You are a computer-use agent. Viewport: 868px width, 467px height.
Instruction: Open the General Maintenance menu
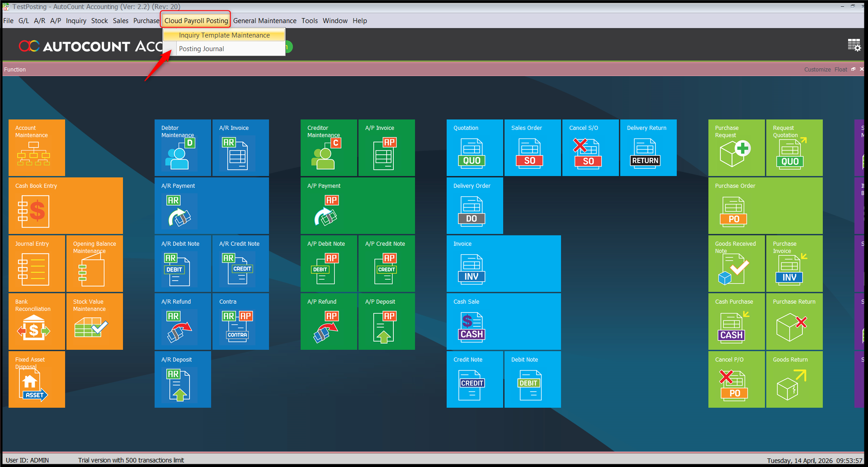point(265,21)
